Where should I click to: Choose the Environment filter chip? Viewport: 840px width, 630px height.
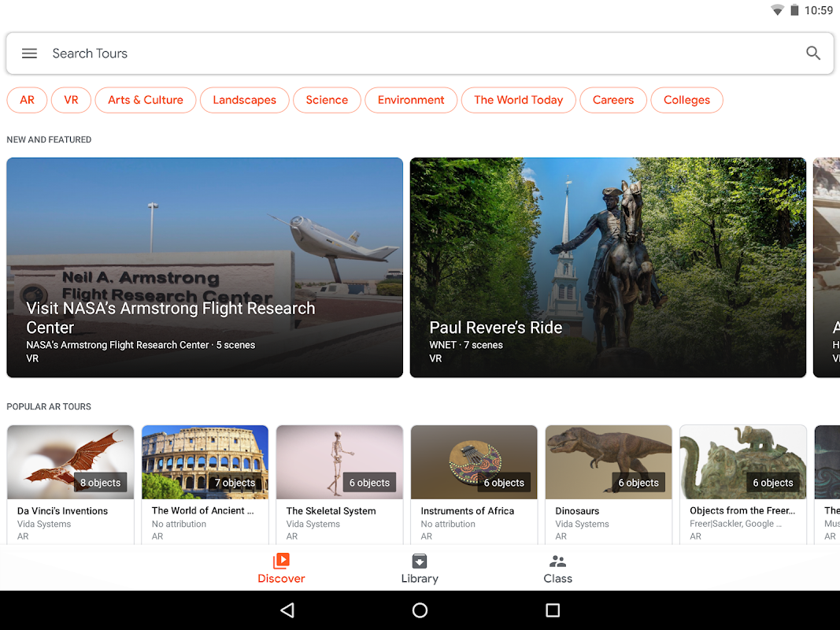(x=411, y=100)
